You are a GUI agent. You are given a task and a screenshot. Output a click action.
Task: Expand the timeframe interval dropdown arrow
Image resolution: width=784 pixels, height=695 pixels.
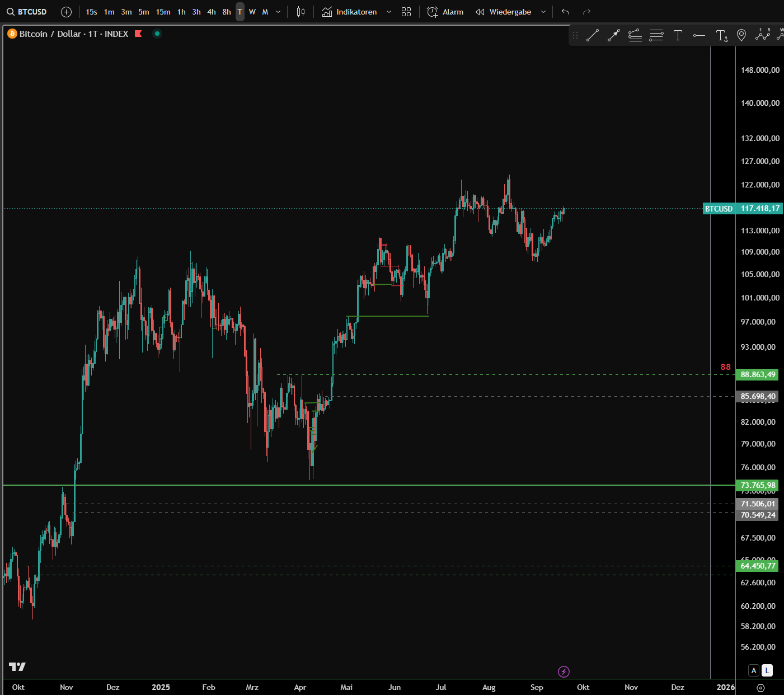278,12
